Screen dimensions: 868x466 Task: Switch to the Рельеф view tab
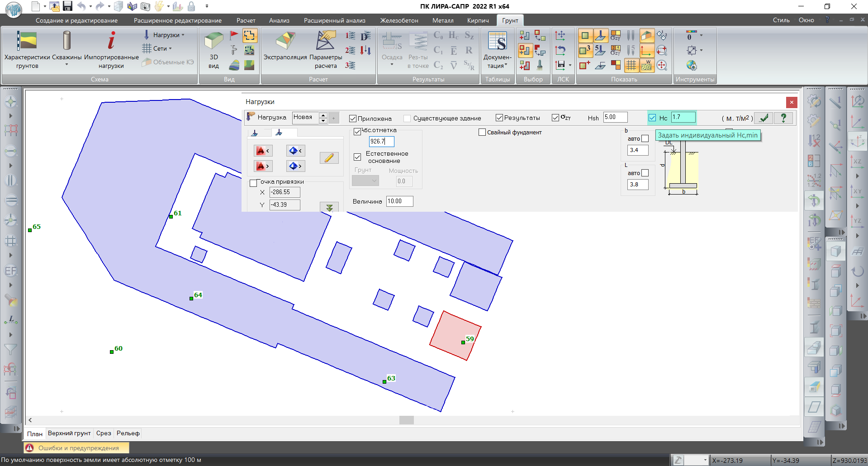pyautogui.click(x=128, y=433)
